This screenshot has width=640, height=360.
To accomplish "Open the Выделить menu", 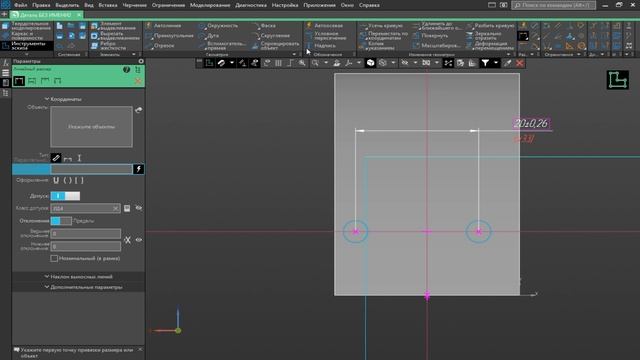I will pyautogui.click(x=67, y=5).
